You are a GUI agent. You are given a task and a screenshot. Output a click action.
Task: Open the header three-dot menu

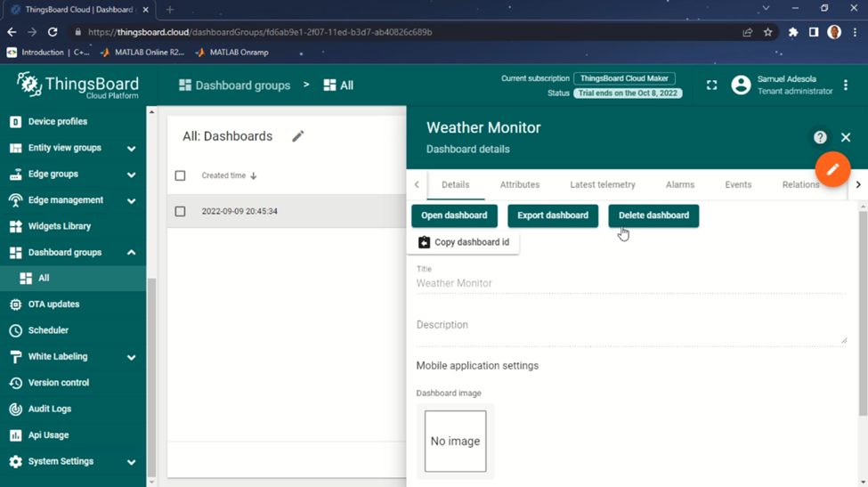click(846, 85)
